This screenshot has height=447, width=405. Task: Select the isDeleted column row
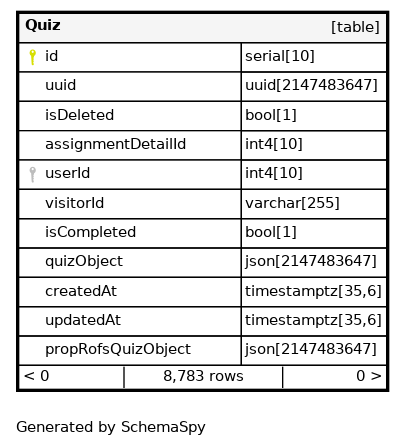203,116
